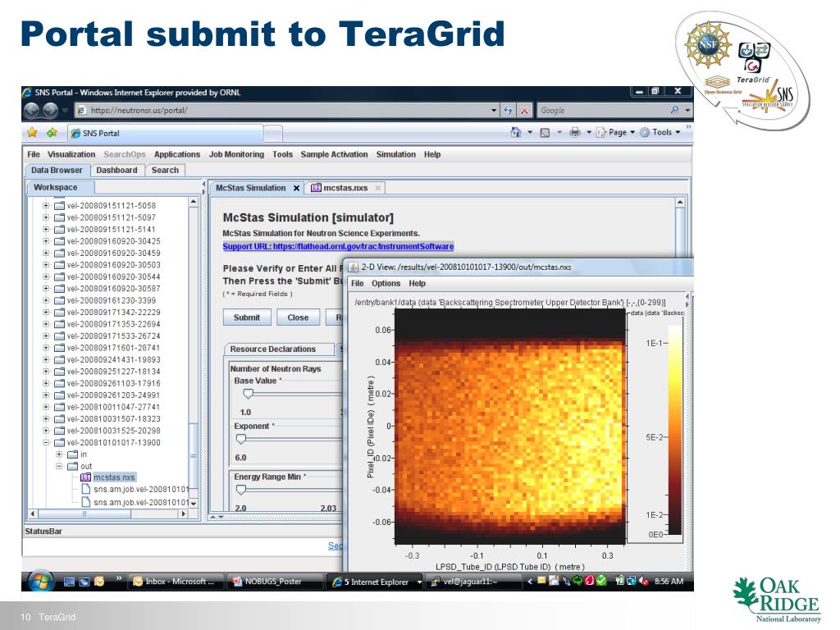Image resolution: width=840 pixels, height=630 pixels.
Task: Refresh the page with the refresh icon
Action: [508, 111]
